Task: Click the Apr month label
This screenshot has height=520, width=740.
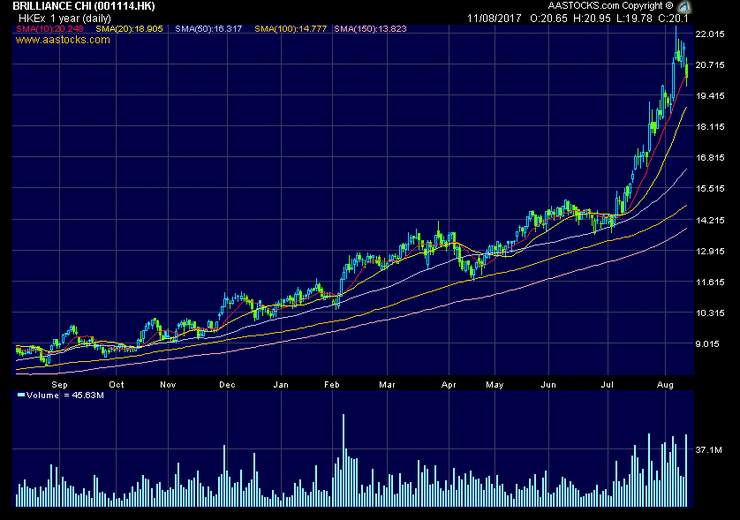Action: coord(449,385)
